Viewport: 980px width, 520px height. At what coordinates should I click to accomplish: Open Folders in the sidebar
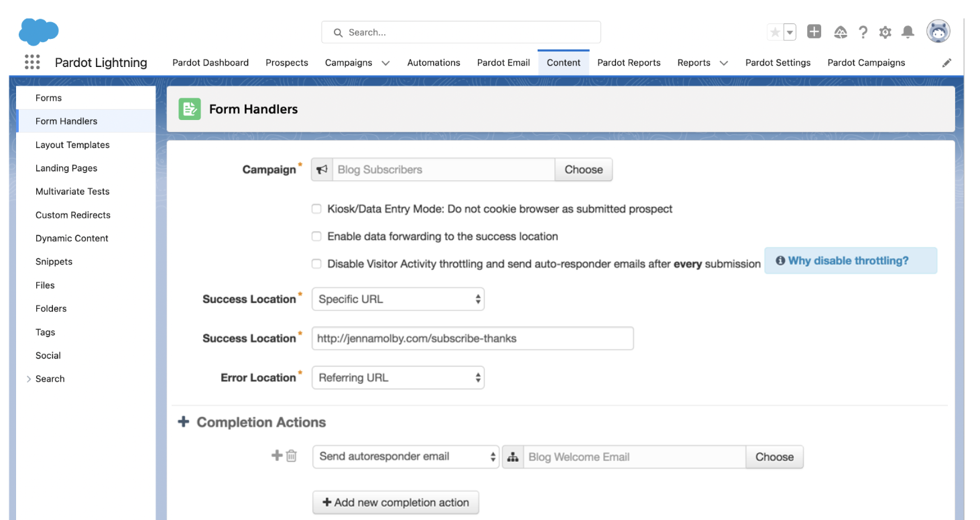coord(86,309)
